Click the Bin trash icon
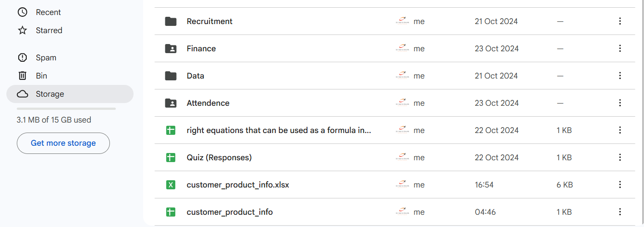Screen dimensions: 644x227 [22, 76]
